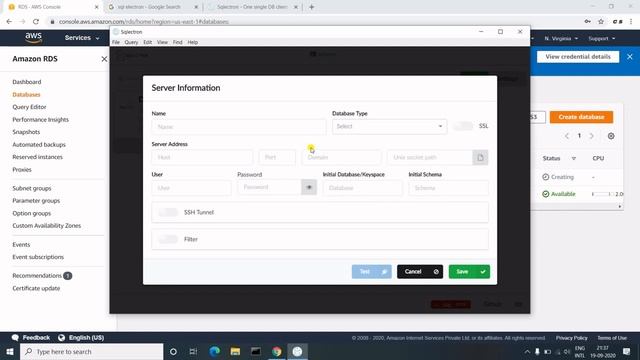Open Microsoft Edge from taskbar

click(x=214, y=351)
